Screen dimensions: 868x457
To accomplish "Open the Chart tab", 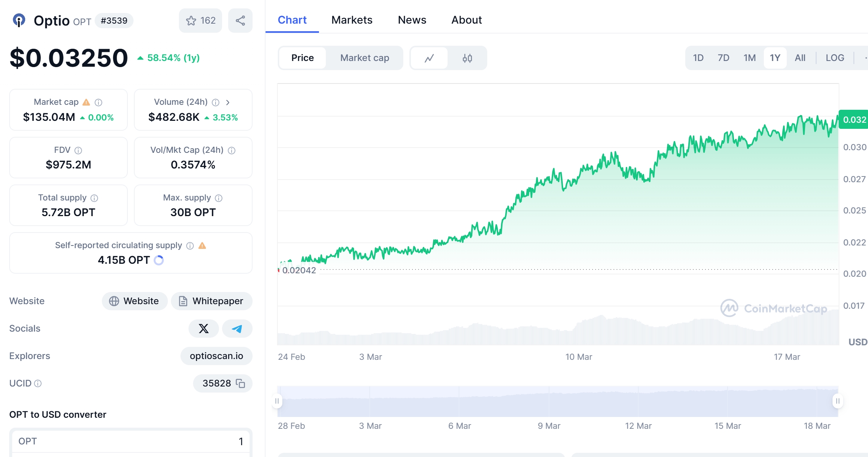I will click(292, 20).
